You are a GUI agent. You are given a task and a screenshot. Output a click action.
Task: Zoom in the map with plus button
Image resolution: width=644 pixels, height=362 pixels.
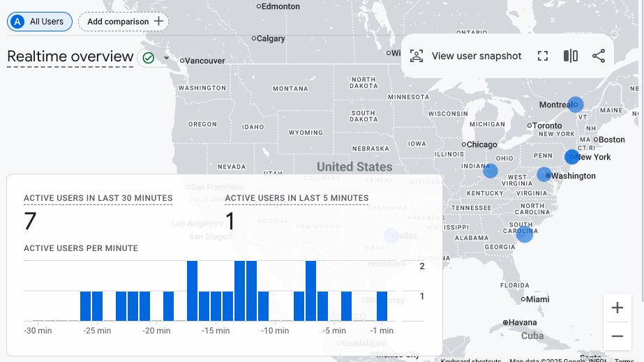pos(617,308)
